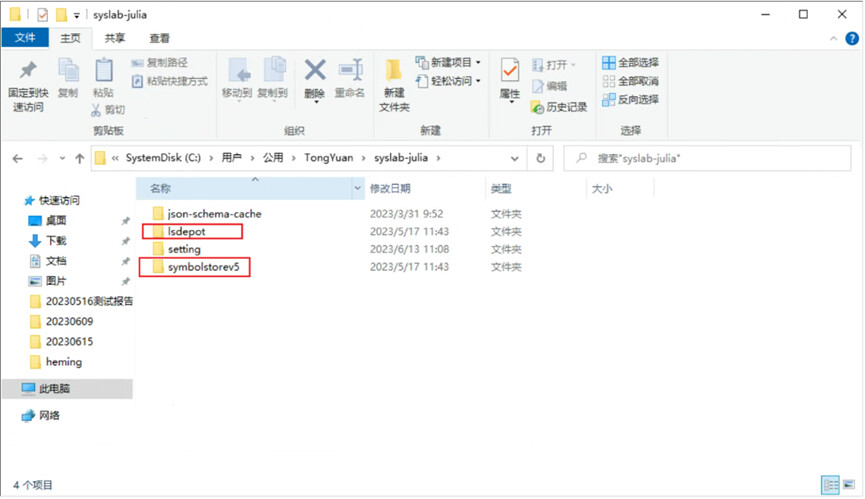Click Move to (移动到) icon
Image resolution: width=865 pixels, height=499 pixels.
click(238, 71)
